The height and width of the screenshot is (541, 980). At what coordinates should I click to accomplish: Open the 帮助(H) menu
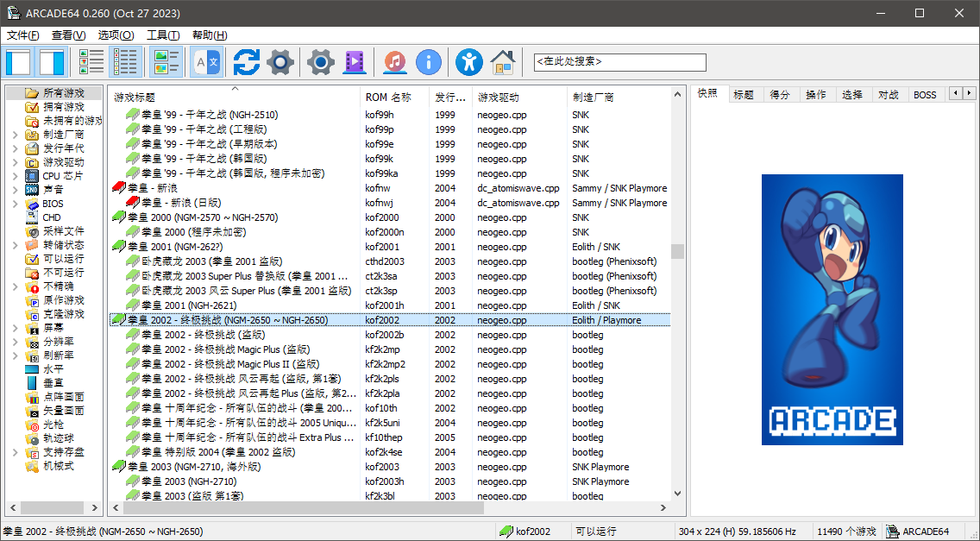coord(210,35)
